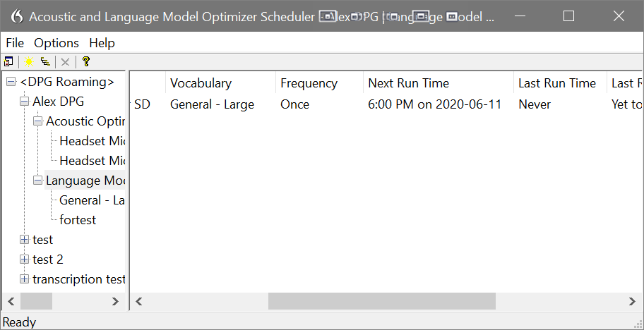Open the Help menu
This screenshot has height=330, width=644.
[x=102, y=43]
